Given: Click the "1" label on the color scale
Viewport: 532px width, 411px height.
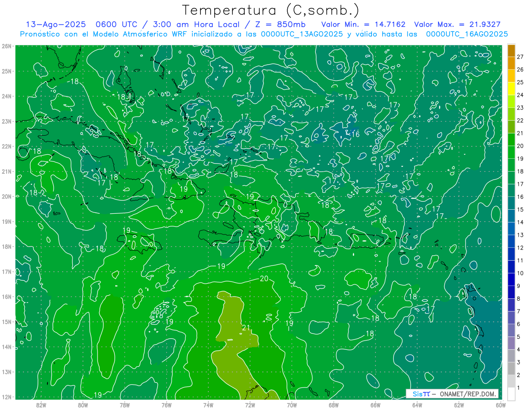Looking at the screenshot, I should coord(519,388).
